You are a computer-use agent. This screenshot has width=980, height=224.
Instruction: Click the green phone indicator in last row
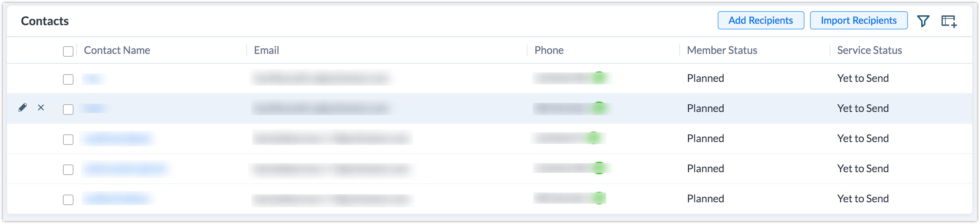point(599,198)
